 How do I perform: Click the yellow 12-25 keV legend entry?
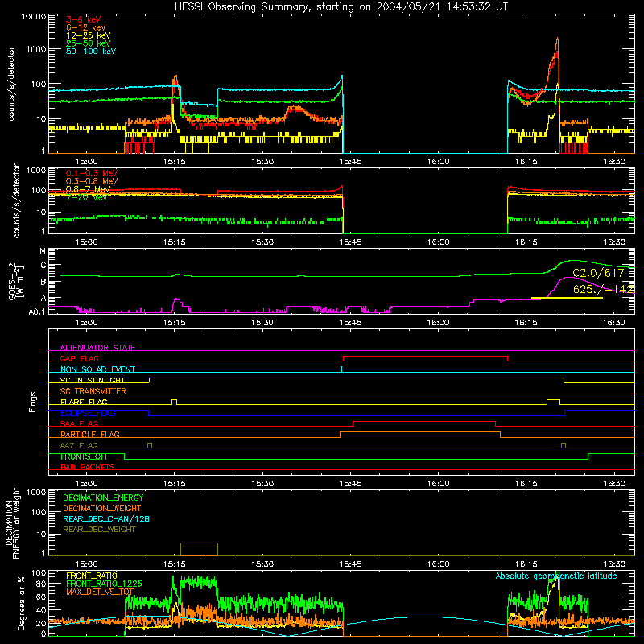point(88,35)
